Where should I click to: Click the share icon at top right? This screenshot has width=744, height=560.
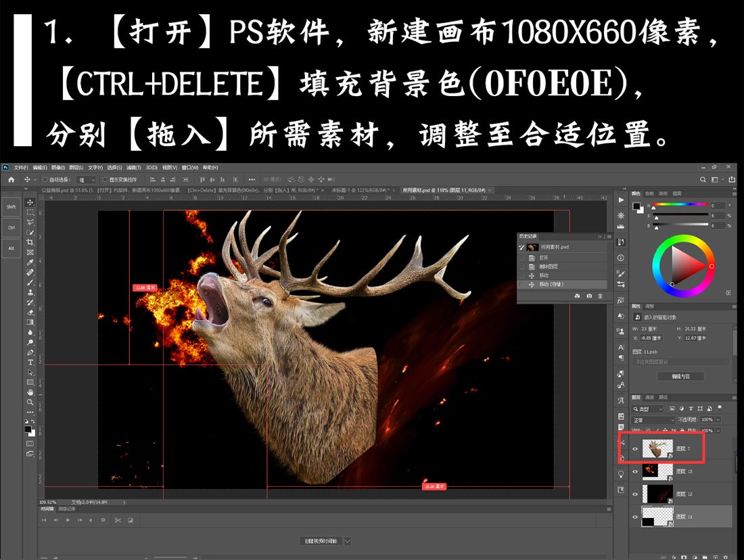tap(732, 179)
